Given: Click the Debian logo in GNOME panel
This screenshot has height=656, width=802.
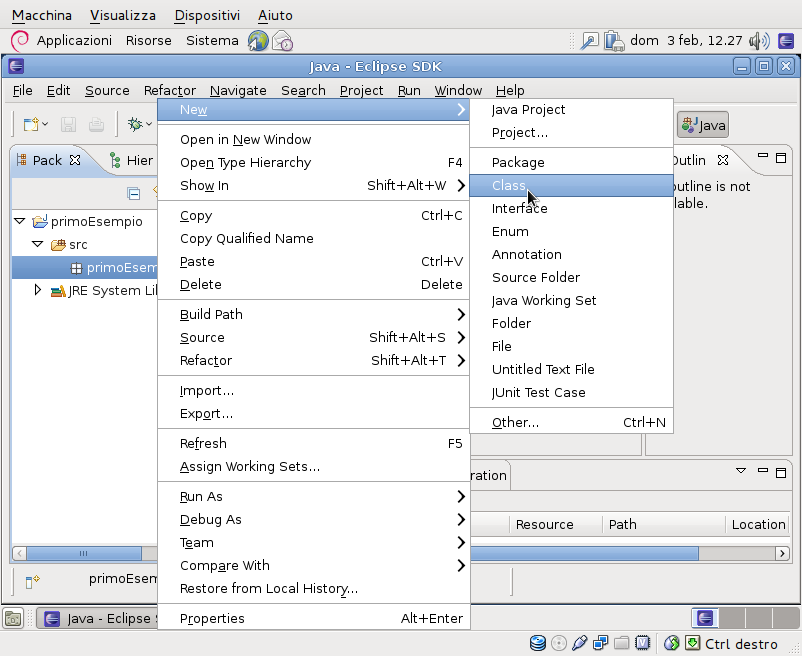Looking at the screenshot, I should (x=19, y=41).
